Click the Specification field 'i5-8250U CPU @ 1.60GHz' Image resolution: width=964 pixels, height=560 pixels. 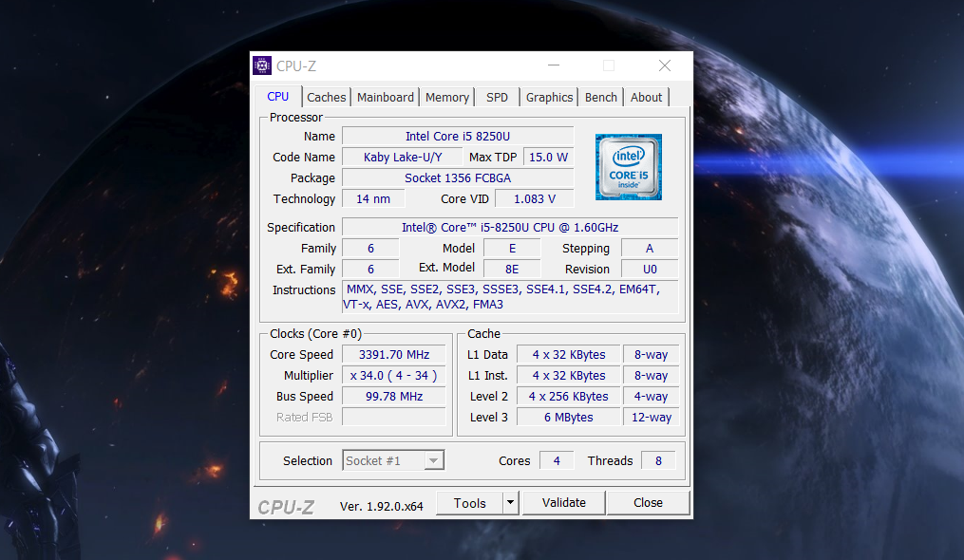tap(510, 227)
